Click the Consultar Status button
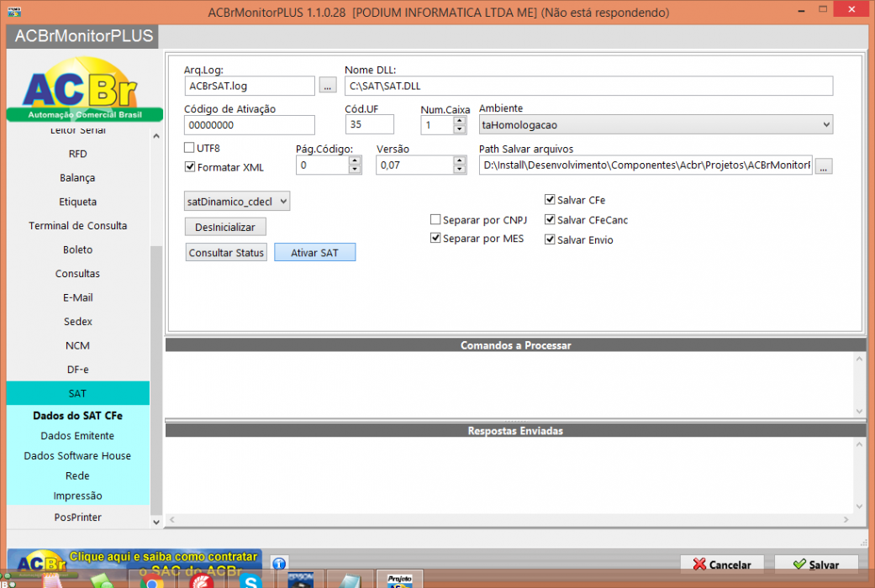The image size is (875, 588). pos(226,253)
